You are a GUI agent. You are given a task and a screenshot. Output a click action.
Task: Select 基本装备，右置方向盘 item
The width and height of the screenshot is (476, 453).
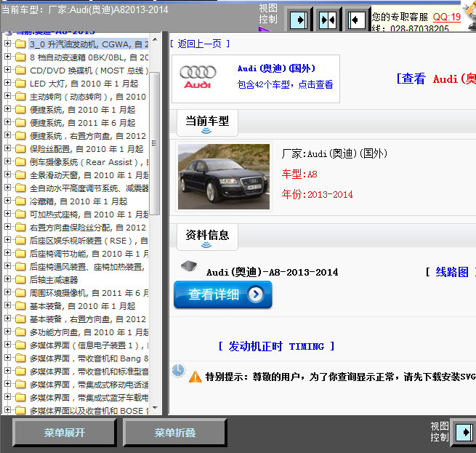click(x=88, y=319)
